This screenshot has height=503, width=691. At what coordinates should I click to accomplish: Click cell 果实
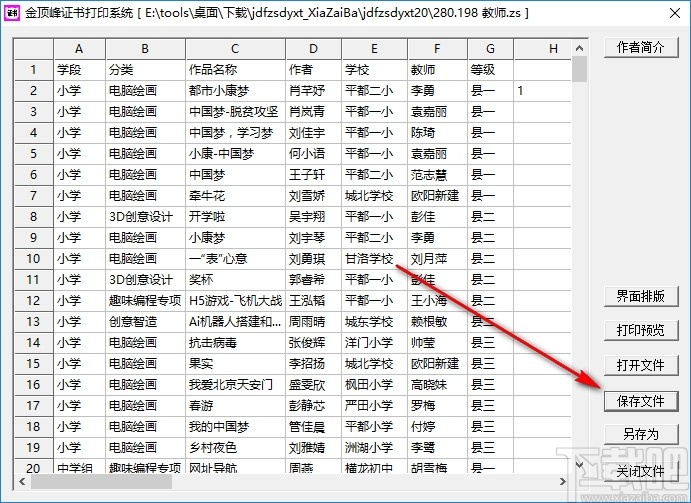[235, 363]
